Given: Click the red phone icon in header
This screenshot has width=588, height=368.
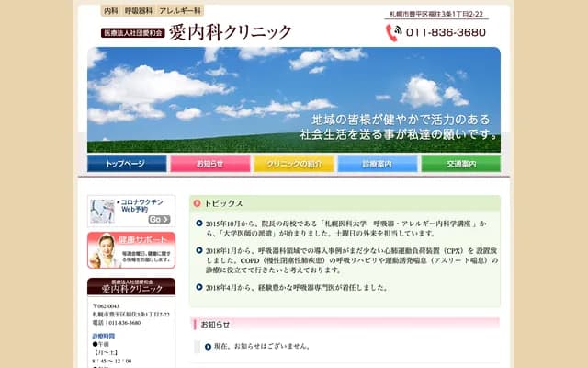Looking at the screenshot, I should tap(393, 32).
